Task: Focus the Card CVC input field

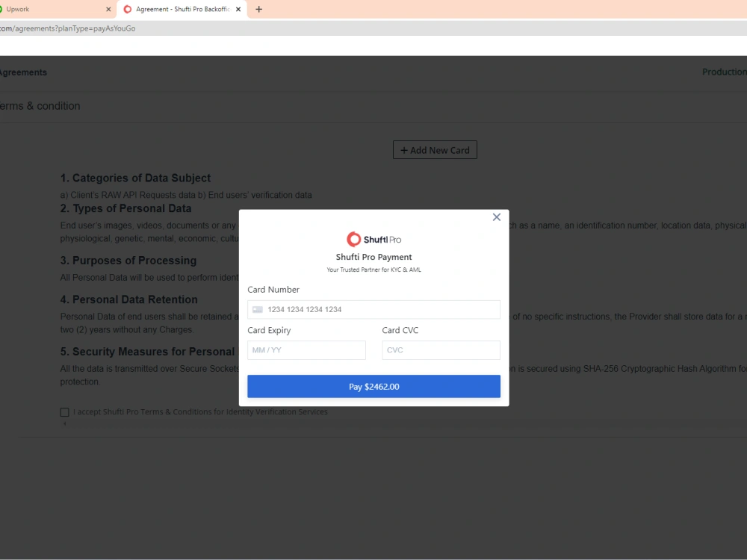Action: click(x=441, y=349)
